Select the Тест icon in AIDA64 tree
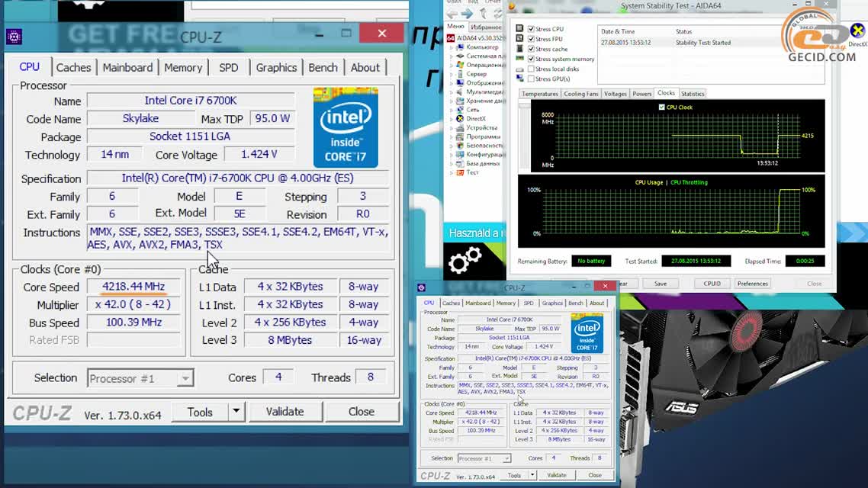The width and height of the screenshot is (868, 488). coord(459,172)
